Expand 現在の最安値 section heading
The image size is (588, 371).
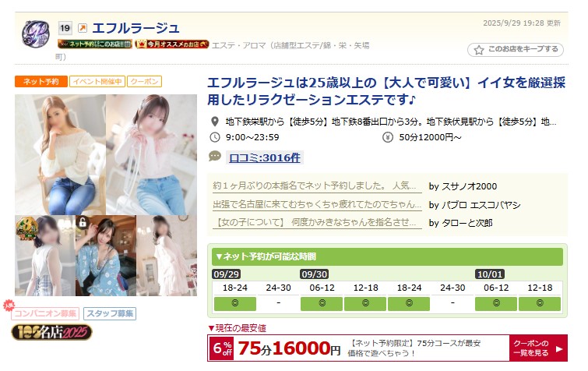coord(237,328)
